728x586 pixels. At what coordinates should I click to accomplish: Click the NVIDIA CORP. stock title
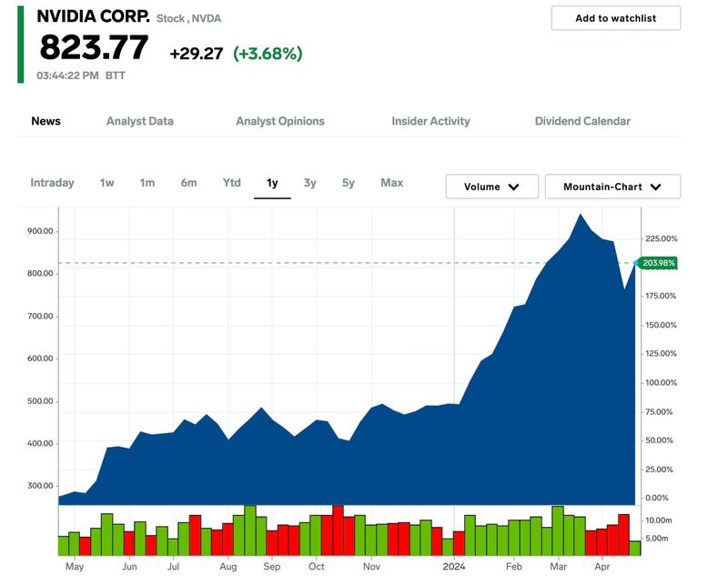[x=94, y=16]
